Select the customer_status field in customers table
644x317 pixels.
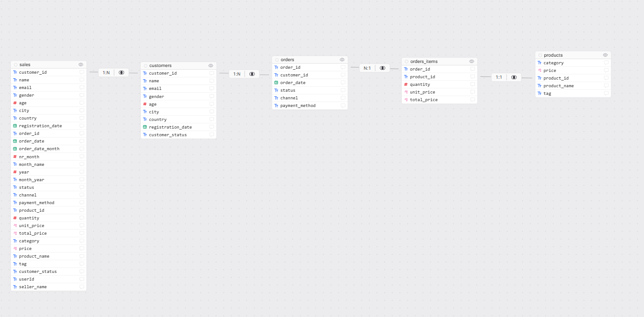168,135
